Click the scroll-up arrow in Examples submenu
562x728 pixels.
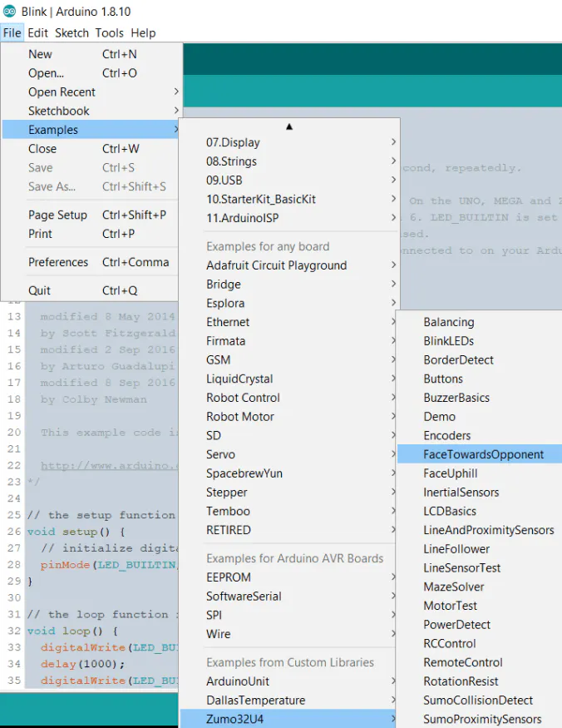click(x=289, y=126)
